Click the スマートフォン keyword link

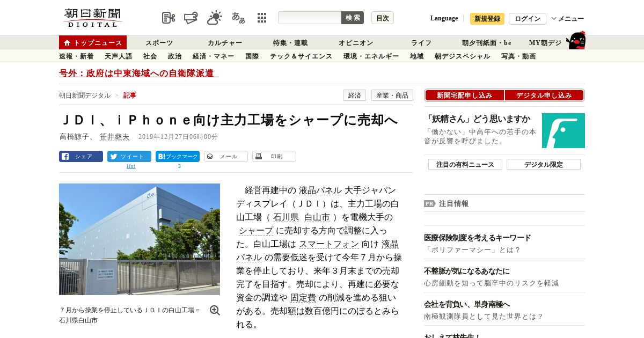[329, 244]
